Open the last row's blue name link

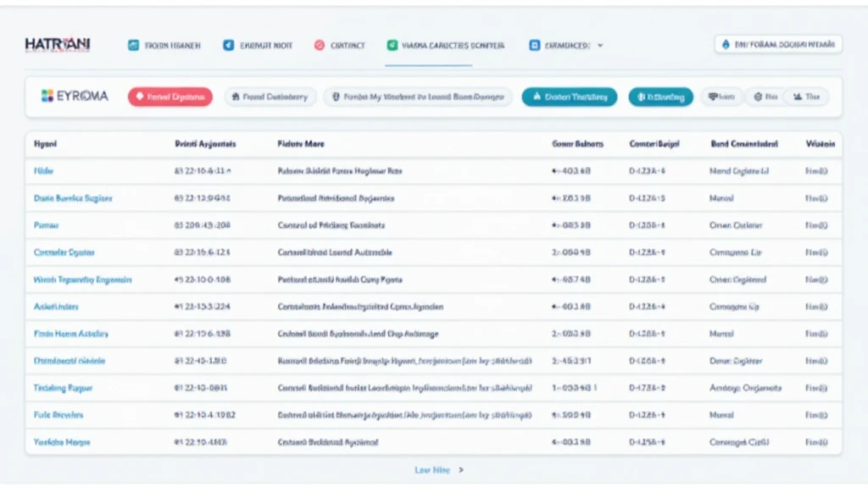pos(62,442)
